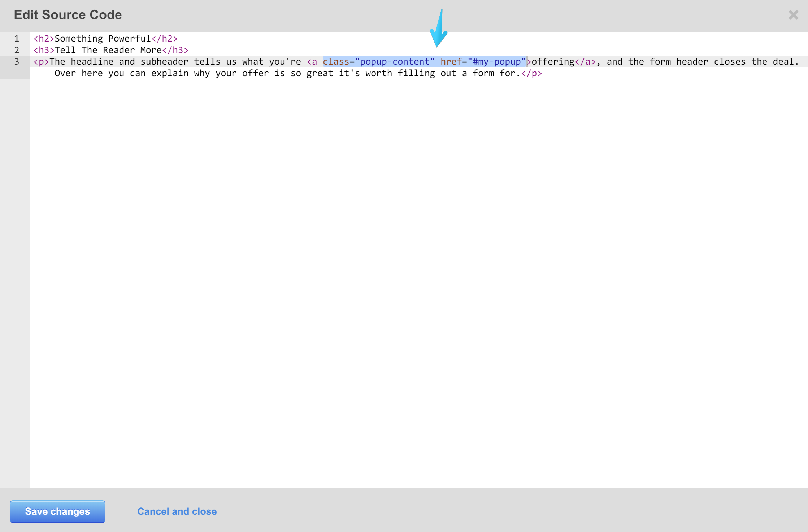Click the opening a tag in paragraph
808x532 pixels.
[313, 61]
